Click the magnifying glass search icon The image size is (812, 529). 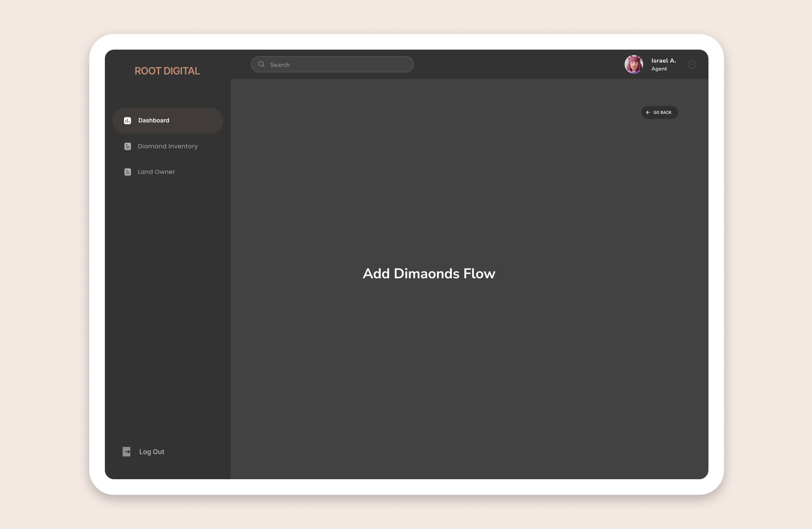262,65
